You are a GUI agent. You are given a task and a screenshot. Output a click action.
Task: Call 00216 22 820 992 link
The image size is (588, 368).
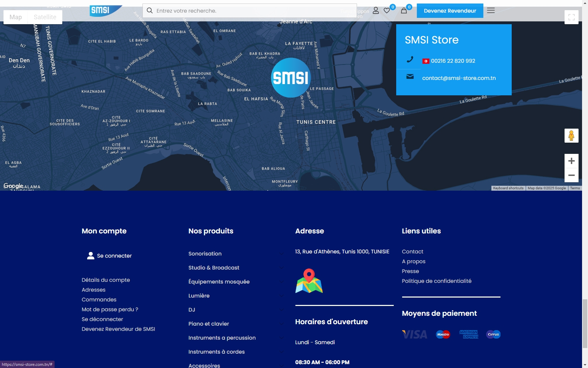point(453,61)
